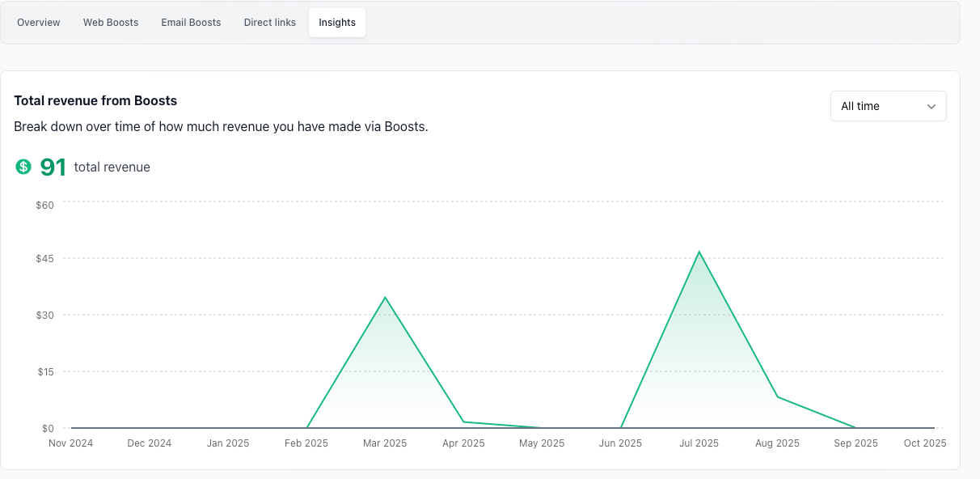
Task: Click the Mar 2025 revenue peak on the chart
Action: 385,298
